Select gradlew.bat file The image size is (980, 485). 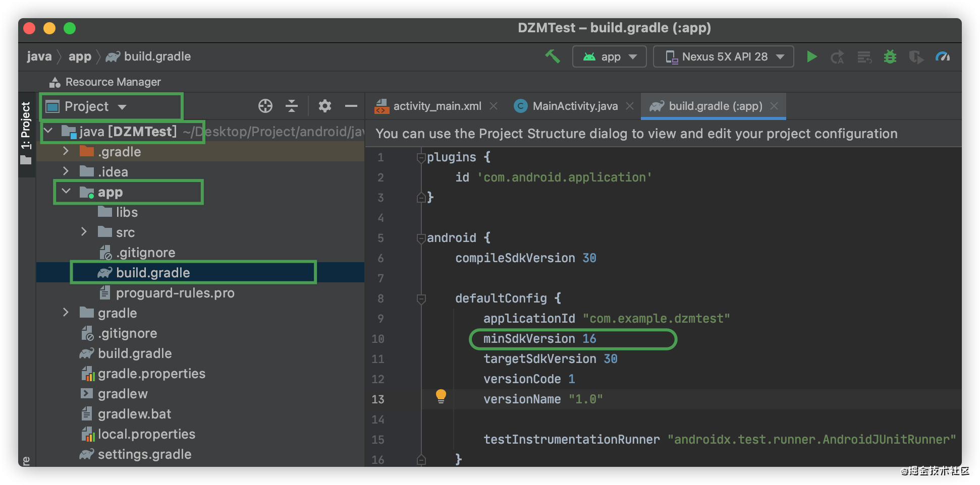click(126, 414)
